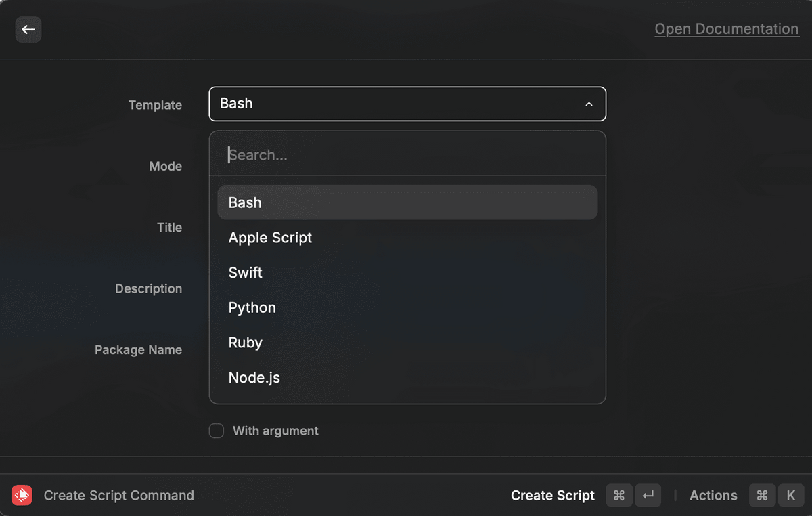The height and width of the screenshot is (516, 812).
Task: Click the Raycast app icon bottom left
Action: pyautogui.click(x=22, y=495)
